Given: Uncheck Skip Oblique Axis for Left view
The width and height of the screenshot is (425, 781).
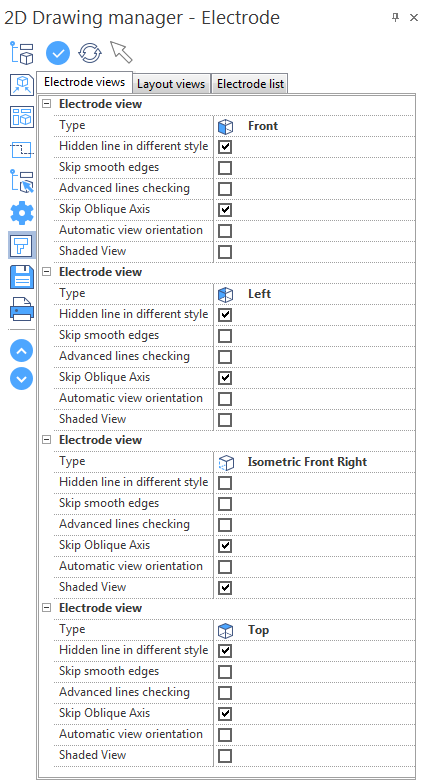Looking at the screenshot, I should point(225,378).
